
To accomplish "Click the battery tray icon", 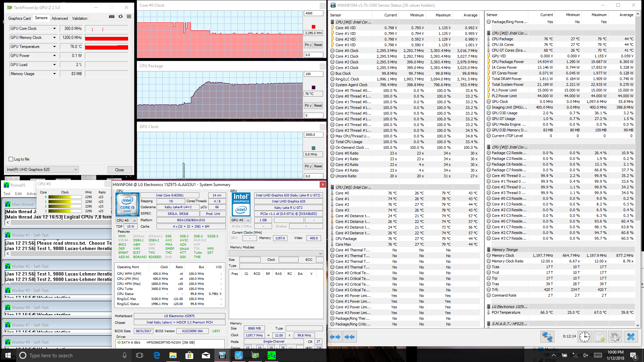I will point(565,355).
